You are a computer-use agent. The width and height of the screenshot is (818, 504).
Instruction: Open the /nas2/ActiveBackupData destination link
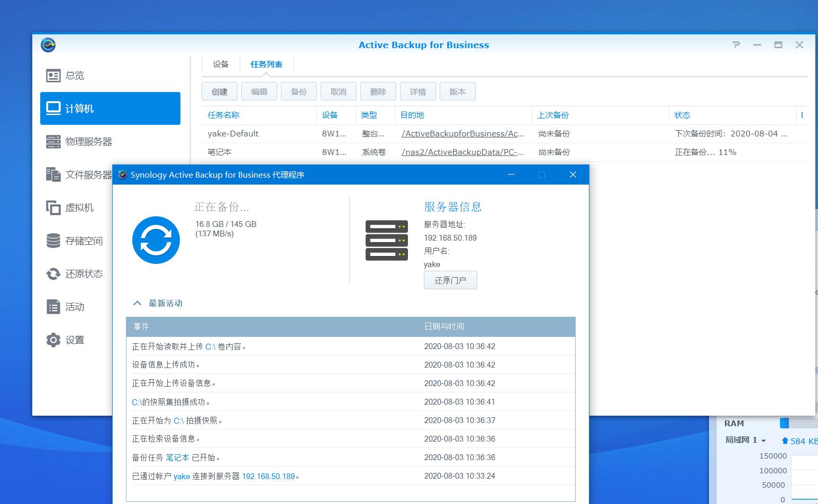(x=462, y=152)
